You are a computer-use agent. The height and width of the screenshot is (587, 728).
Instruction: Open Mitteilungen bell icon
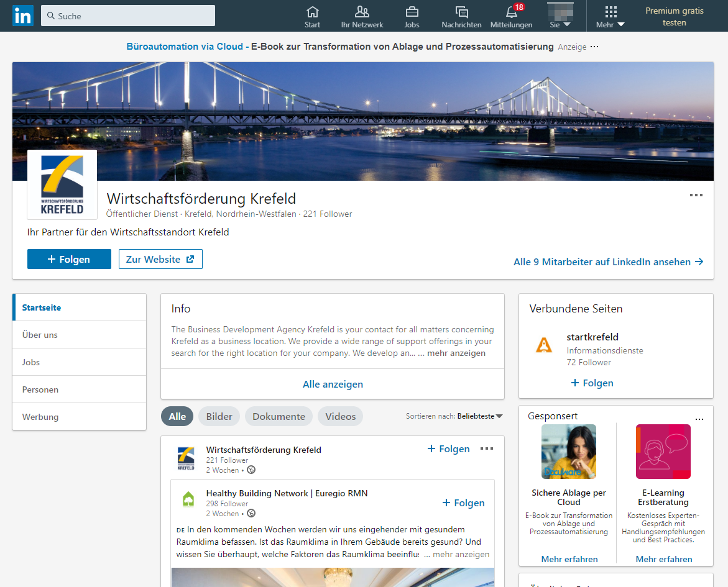point(512,12)
